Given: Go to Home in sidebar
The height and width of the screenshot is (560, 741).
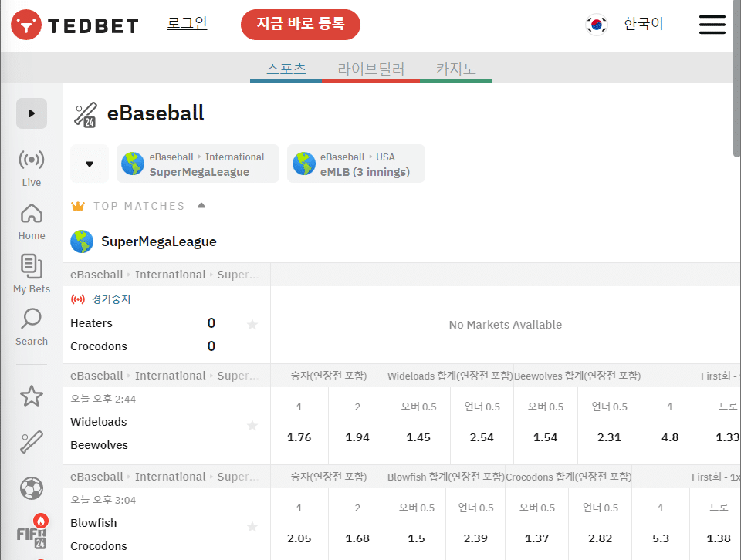Looking at the screenshot, I should click(x=32, y=222).
